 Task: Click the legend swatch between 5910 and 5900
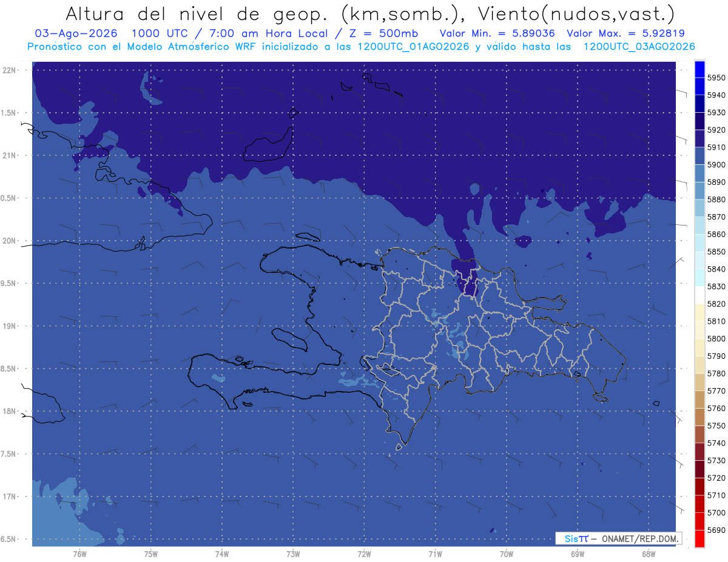click(699, 156)
